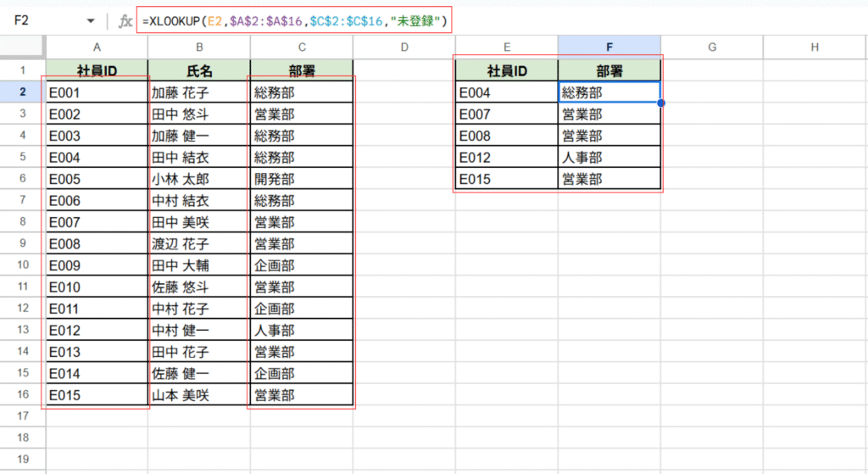This screenshot has height=474, width=868.
Task: Select name cell 田中 結衣
Action: 199,157
